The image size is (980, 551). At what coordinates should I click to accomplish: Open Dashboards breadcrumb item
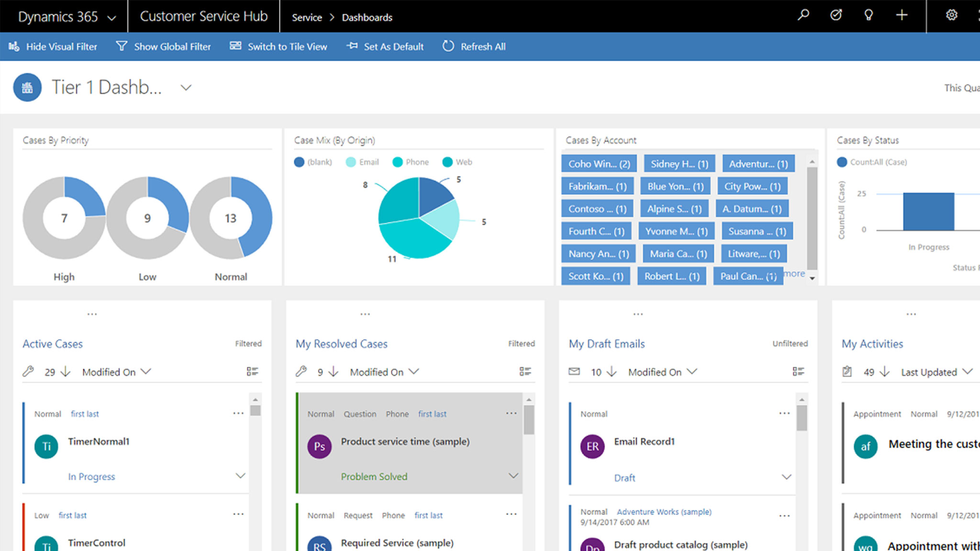click(x=367, y=18)
